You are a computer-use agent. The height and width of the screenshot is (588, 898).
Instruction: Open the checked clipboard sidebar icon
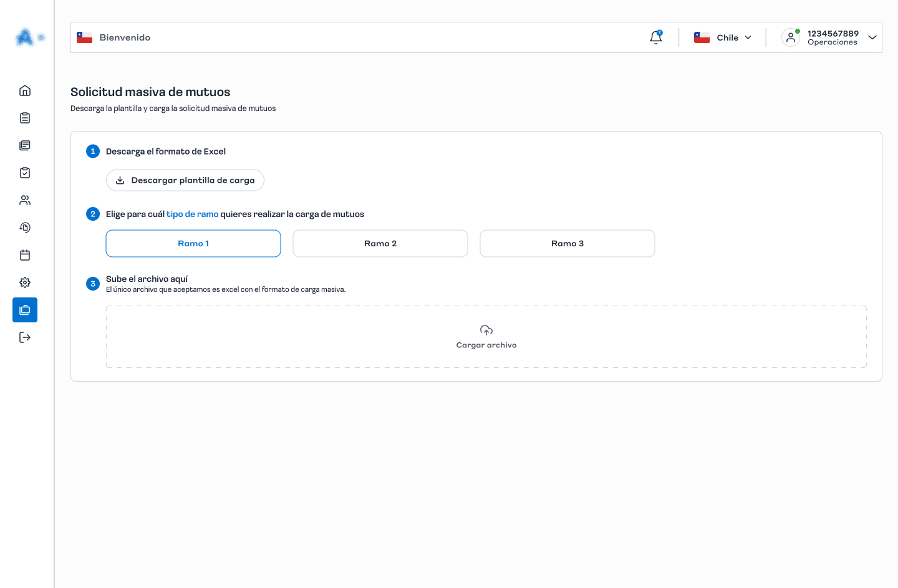pos(25,173)
